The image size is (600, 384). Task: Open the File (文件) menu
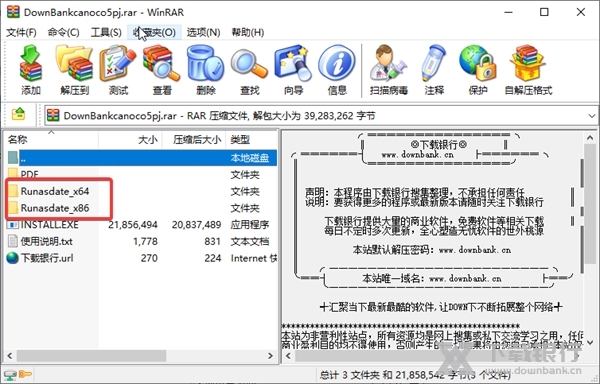tap(21, 33)
